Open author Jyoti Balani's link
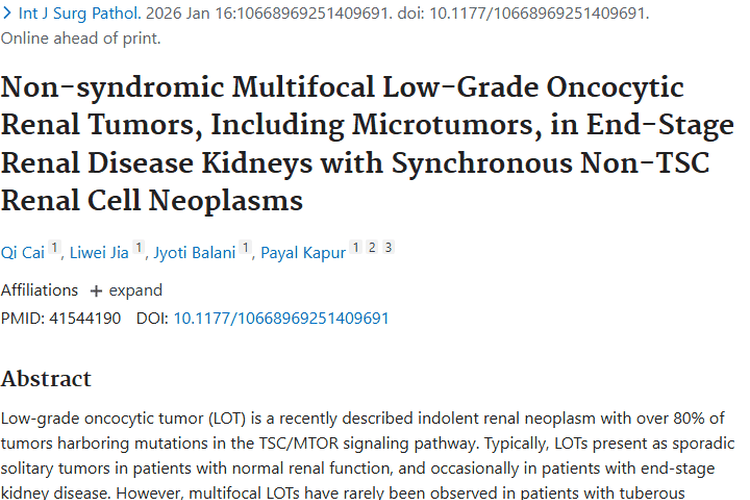 tap(194, 253)
